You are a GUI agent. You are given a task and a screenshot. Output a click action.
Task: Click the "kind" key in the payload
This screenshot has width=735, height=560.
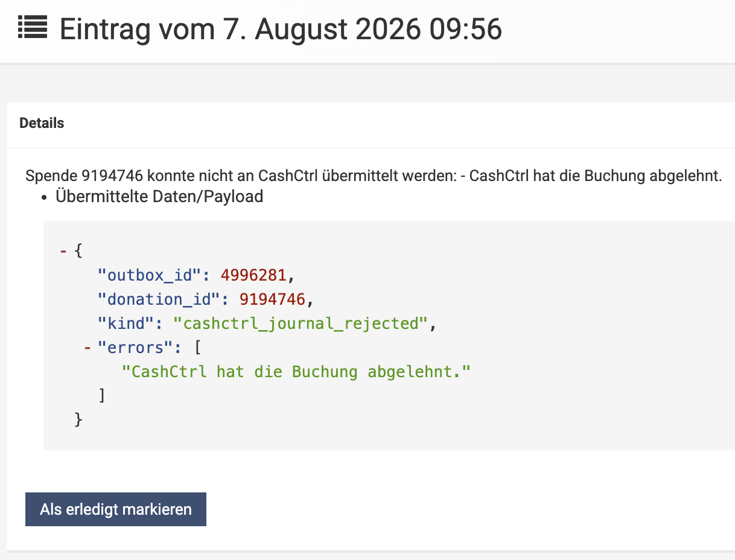click(125, 323)
